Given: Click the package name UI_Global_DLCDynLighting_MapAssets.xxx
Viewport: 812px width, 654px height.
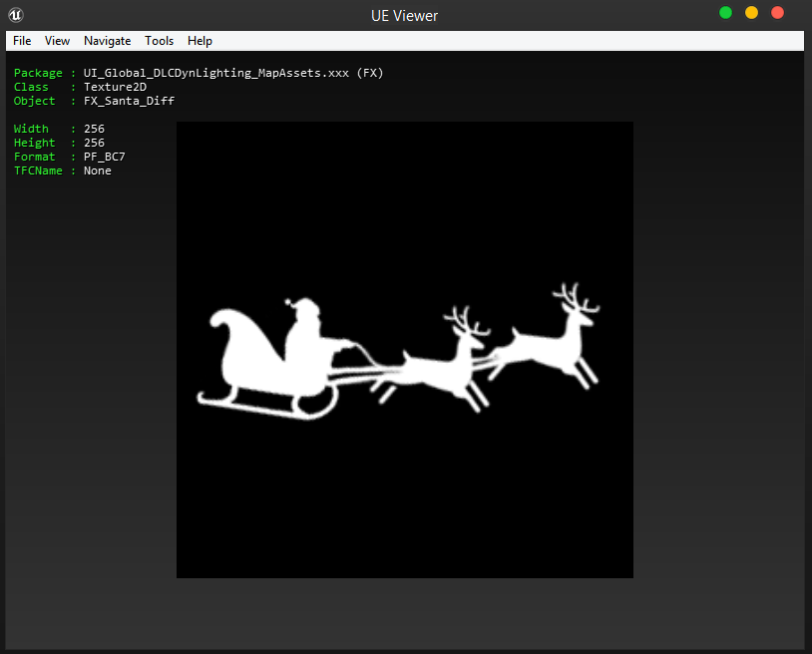Looking at the screenshot, I should [x=215, y=73].
